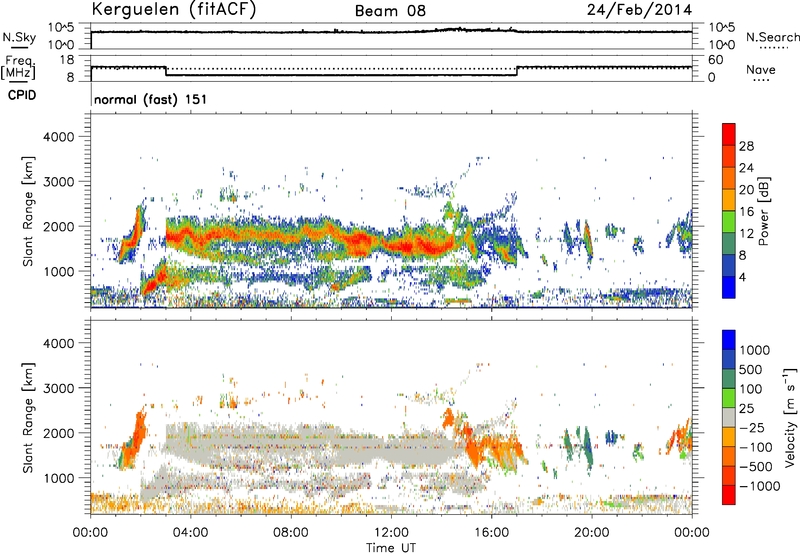Click the "normal (fast) 151" text
This screenshot has width=800, height=554.
tap(151, 99)
